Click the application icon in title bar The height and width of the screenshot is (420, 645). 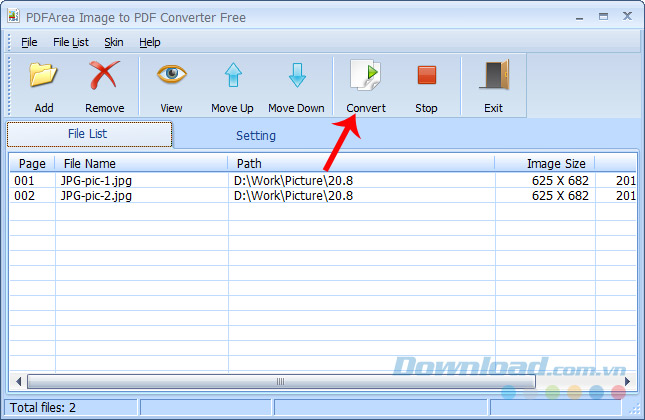14,16
